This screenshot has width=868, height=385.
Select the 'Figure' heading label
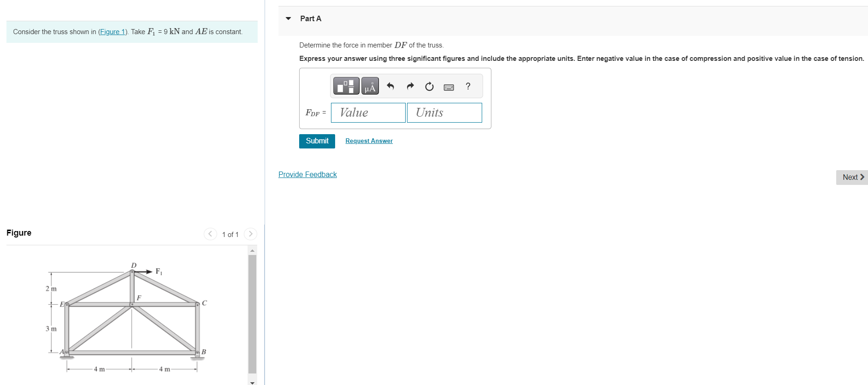coord(19,233)
